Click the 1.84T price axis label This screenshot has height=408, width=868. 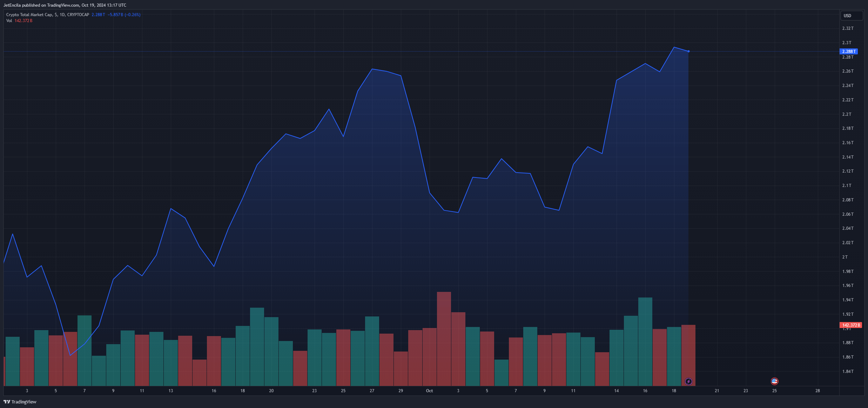pyautogui.click(x=848, y=372)
